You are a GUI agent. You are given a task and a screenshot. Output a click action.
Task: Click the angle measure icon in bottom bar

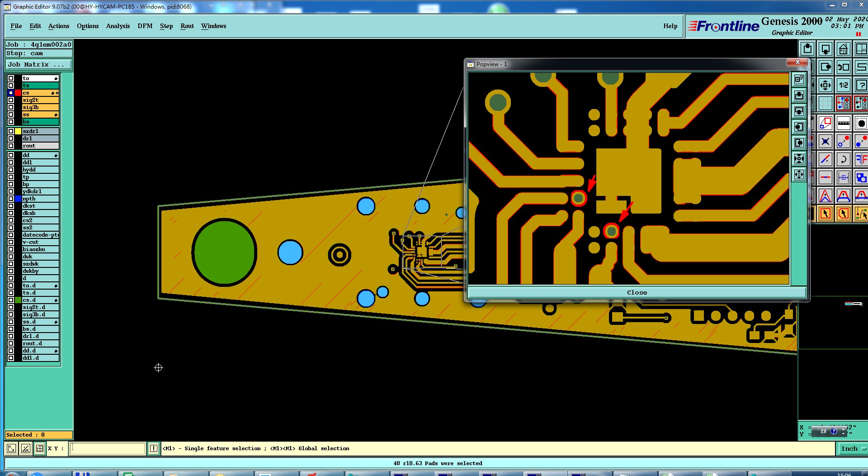(26, 448)
